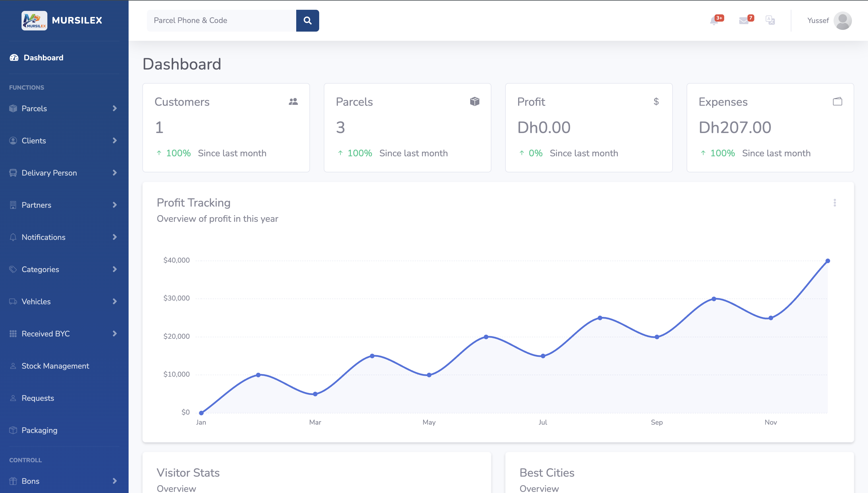Click the Categories menu label
Screen dimensions: 868x493
pos(40,269)
